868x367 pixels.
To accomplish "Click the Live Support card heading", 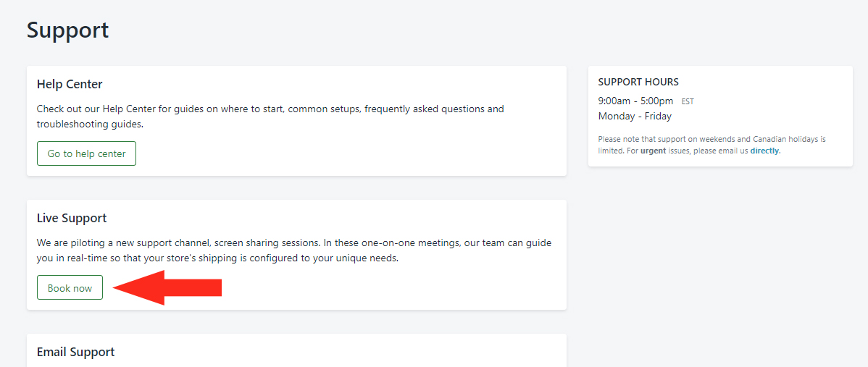I will 72,218.
